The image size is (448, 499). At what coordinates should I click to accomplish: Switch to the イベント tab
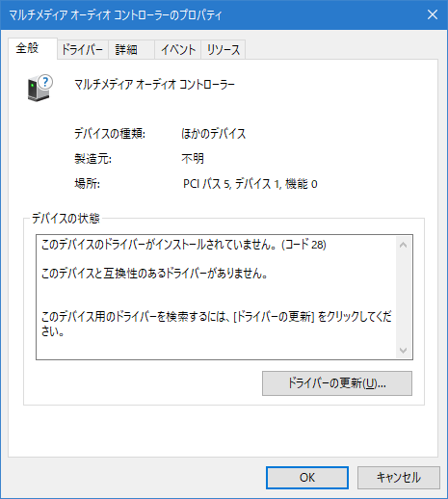pos(177,50)
